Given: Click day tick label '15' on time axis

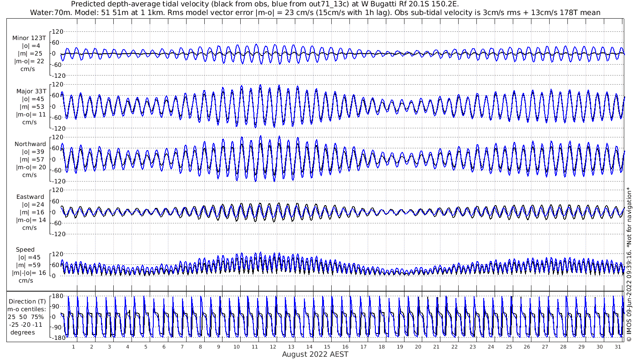Looking at the screenshot, I should (327, 346).
